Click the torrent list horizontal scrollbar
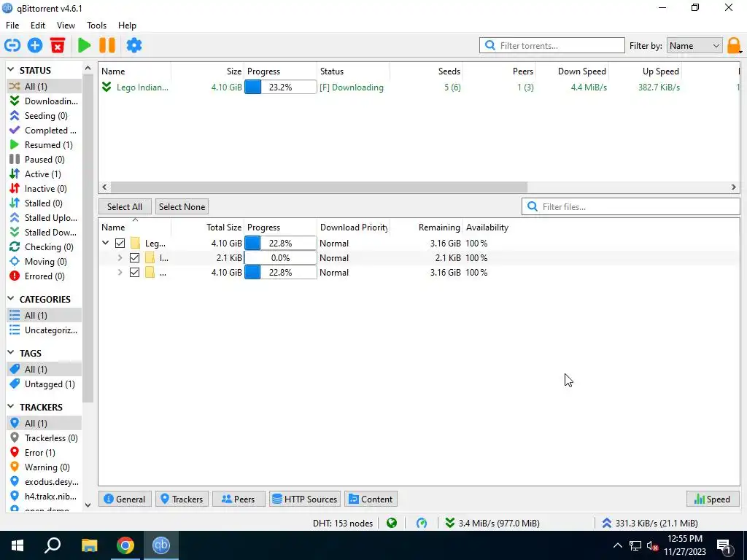The height and width of the screenshot is (560, 747). [x=319, y=187]
